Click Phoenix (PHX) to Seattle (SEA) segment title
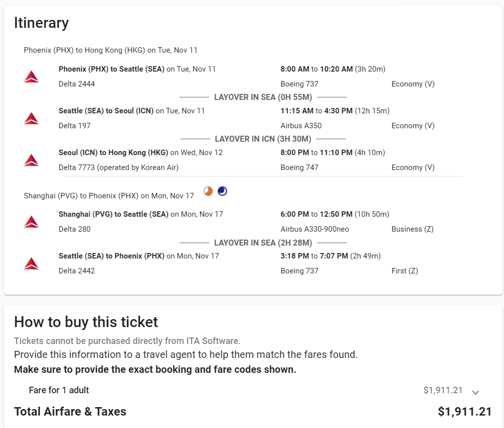The image size is (504, 428). tap(111, 69)
